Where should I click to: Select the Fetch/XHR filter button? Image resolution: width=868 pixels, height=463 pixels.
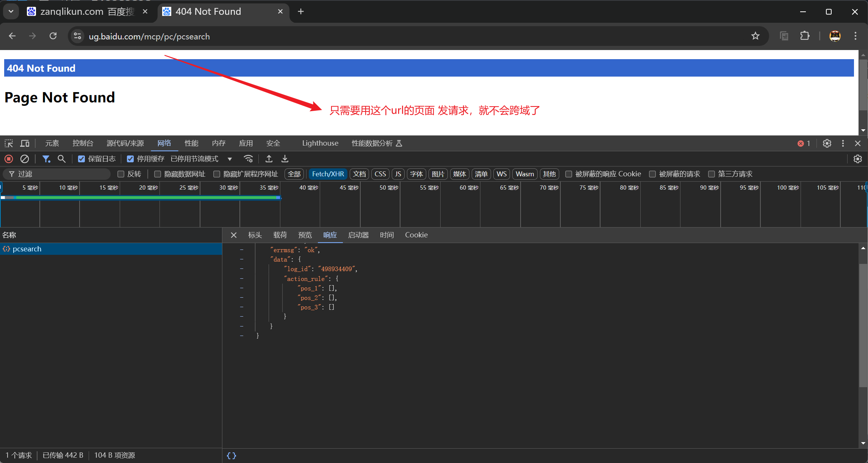[x=328, y=174]
